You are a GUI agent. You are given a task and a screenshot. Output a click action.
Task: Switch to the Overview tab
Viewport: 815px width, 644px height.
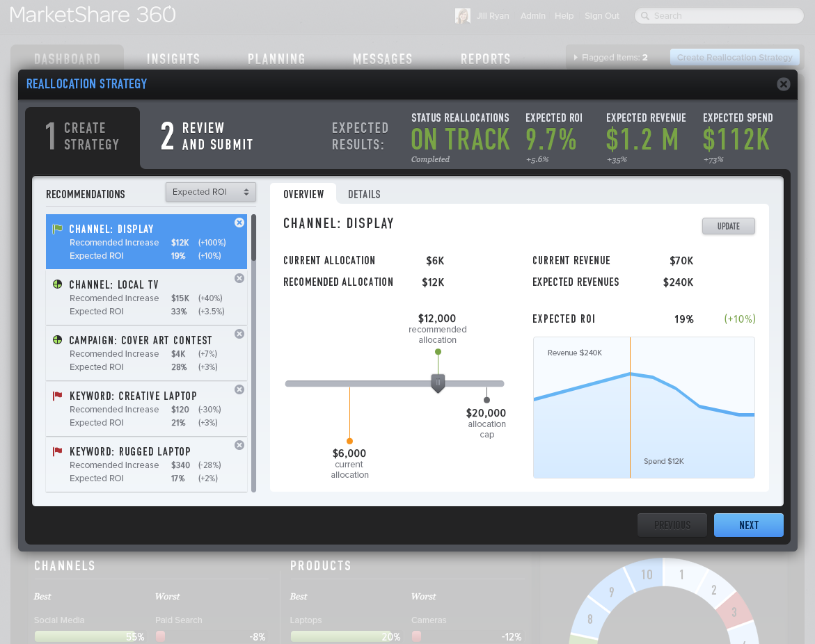click(x=303, y=194)
